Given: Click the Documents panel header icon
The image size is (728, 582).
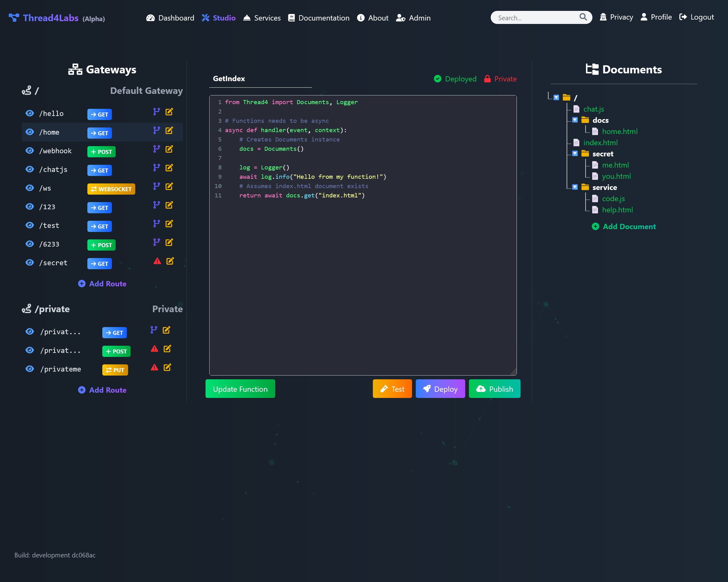Looking at the screenshot, I should [592, 69].
